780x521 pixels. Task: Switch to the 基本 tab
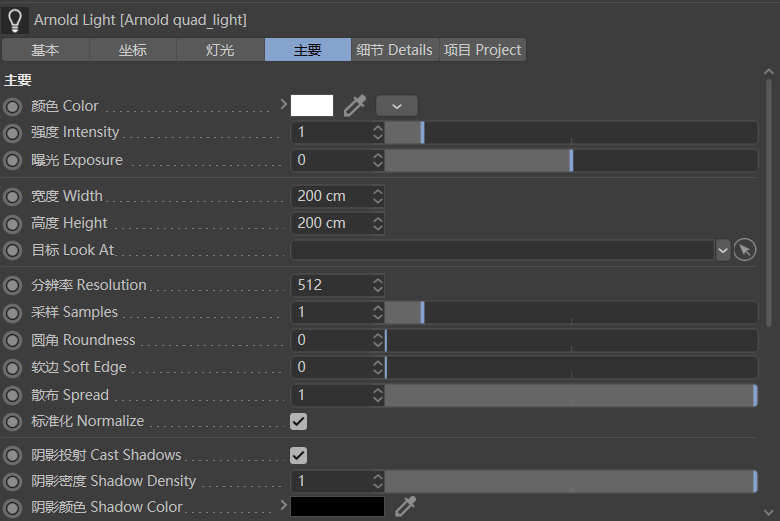45,50
